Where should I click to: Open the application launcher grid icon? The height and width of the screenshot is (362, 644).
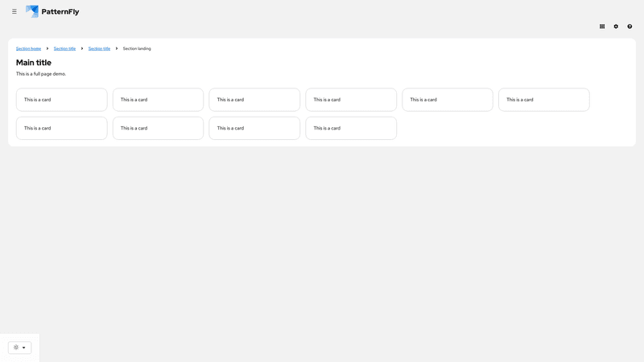tap(602, 27)
